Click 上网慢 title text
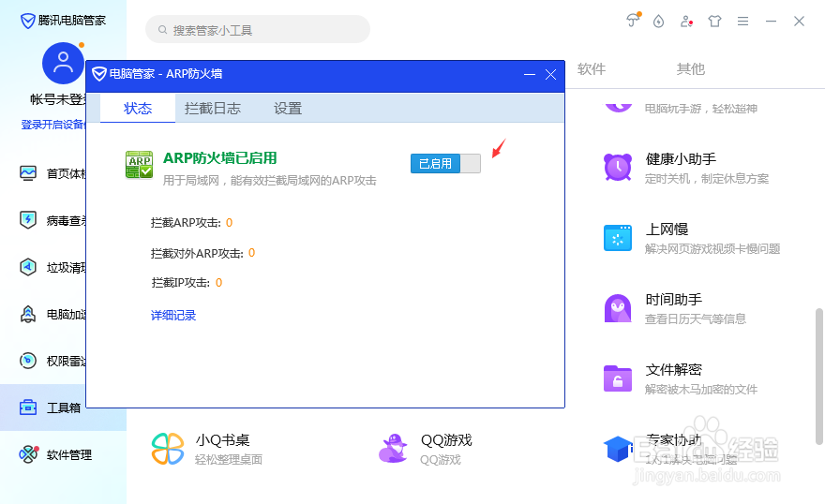 pyautogui.click(x=667, y=230)
